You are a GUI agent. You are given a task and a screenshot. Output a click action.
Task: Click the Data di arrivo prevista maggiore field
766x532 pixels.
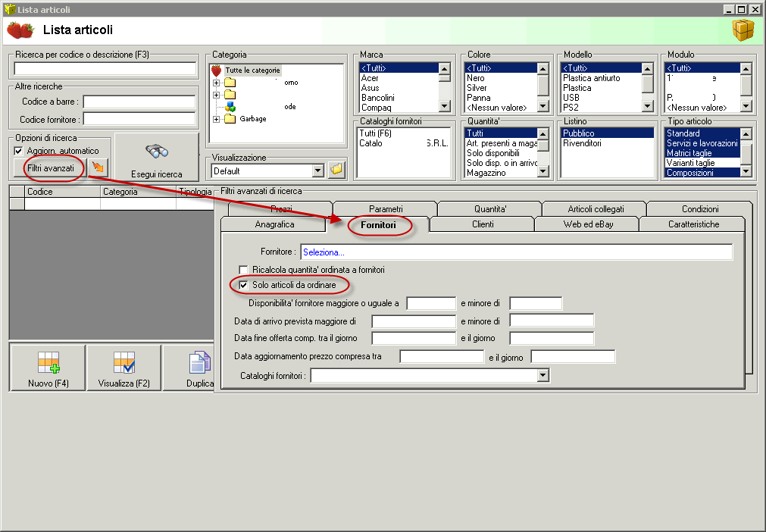click(413, 321)
